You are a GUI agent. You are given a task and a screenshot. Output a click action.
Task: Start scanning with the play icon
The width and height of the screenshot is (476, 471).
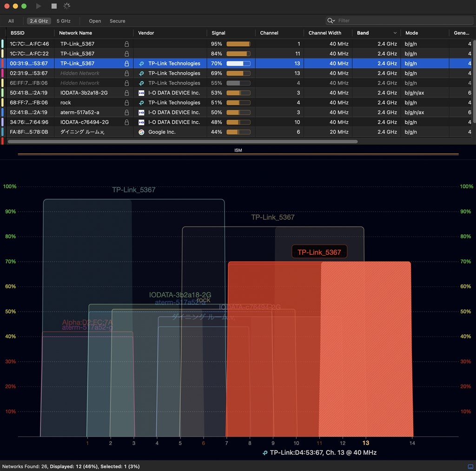coord(38,6)
